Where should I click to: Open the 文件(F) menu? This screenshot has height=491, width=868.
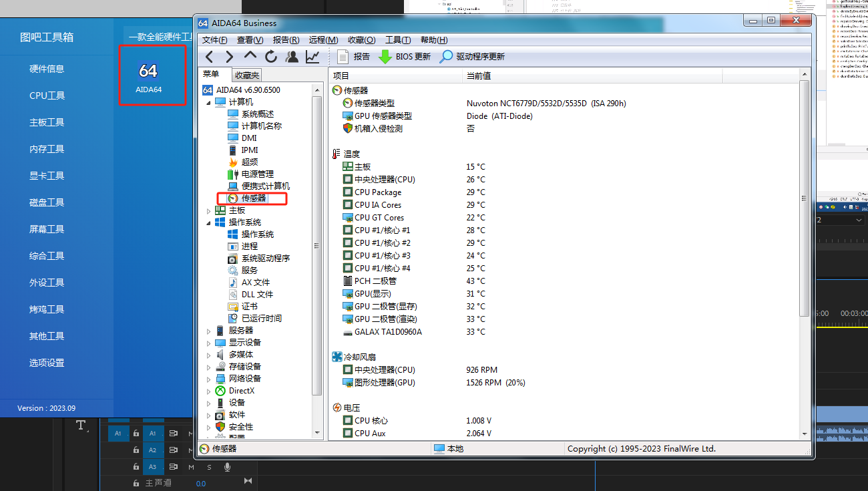(214, 40)
